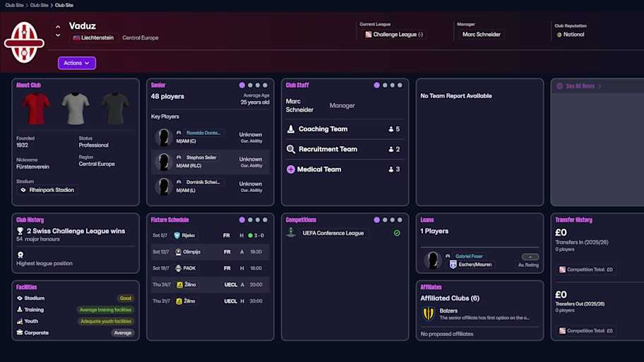
Task: Select the third page dot in Fixture Schedule panel
Action: point(258,220)
